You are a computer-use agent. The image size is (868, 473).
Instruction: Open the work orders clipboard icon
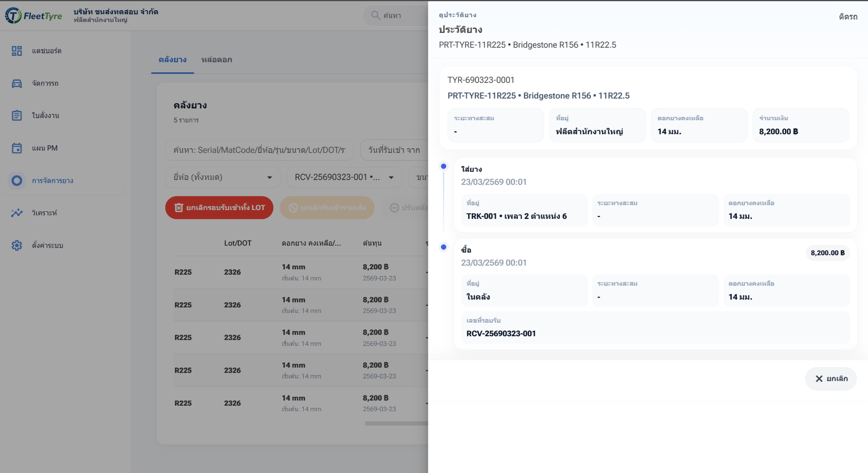17,116
